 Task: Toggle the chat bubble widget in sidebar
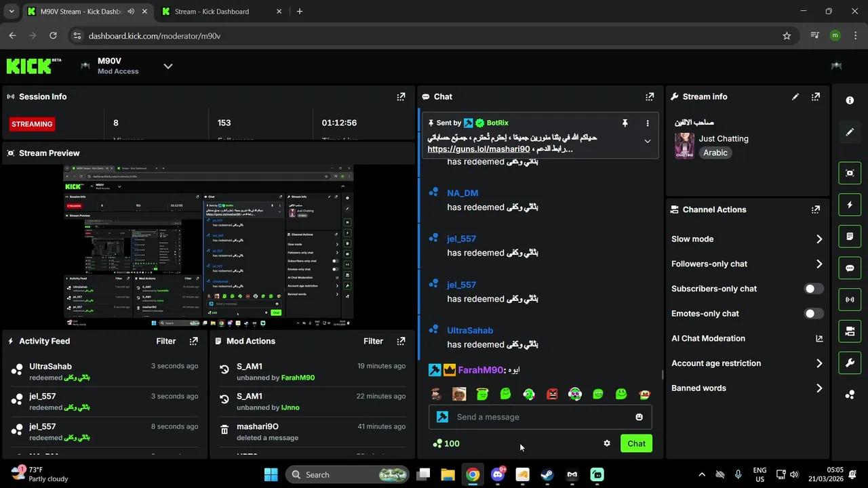tap(850, 268)
